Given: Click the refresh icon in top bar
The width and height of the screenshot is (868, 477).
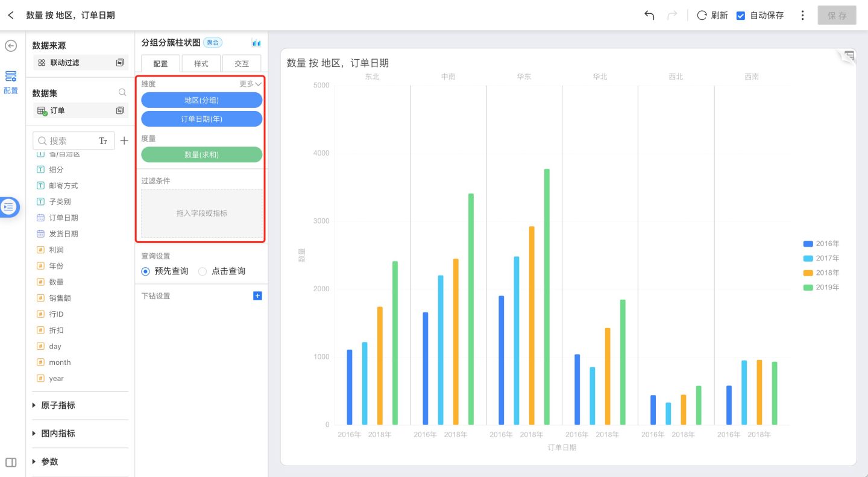Looking at the screenshot, I should [702, 15].
